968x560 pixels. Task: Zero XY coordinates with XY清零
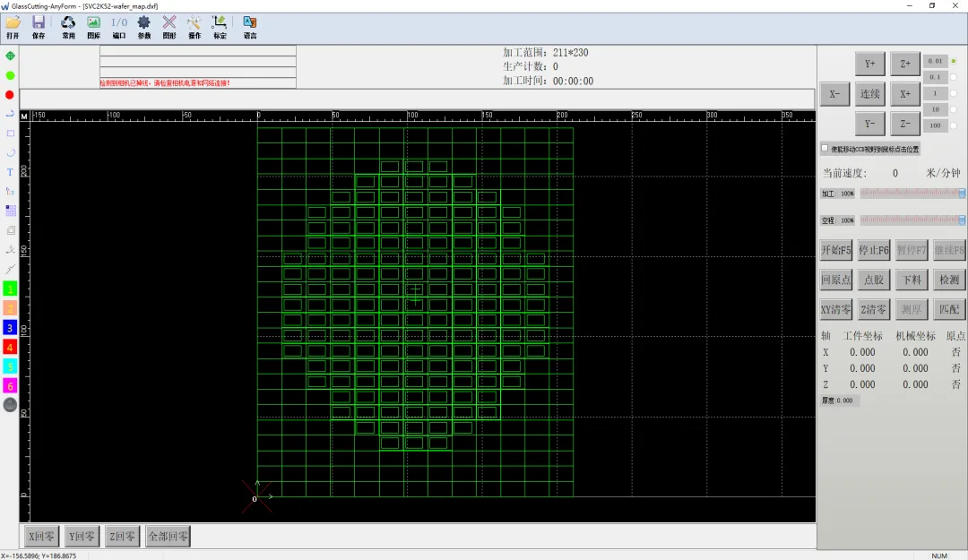836,309
